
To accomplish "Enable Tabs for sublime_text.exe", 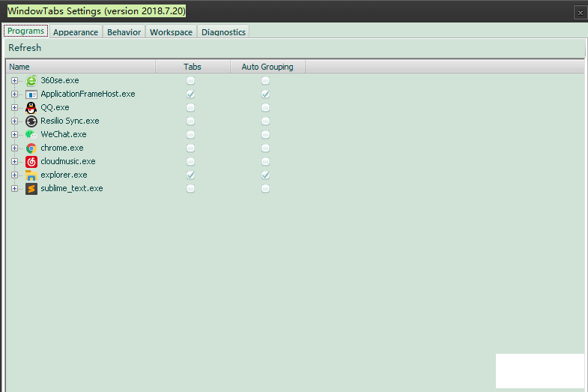I will 190,189.
